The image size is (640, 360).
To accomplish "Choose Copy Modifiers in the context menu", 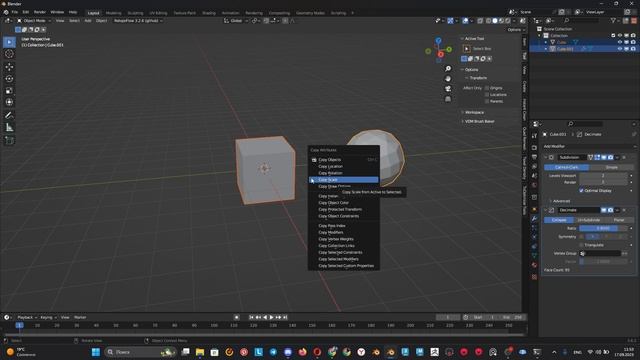I will coord(344,232).
